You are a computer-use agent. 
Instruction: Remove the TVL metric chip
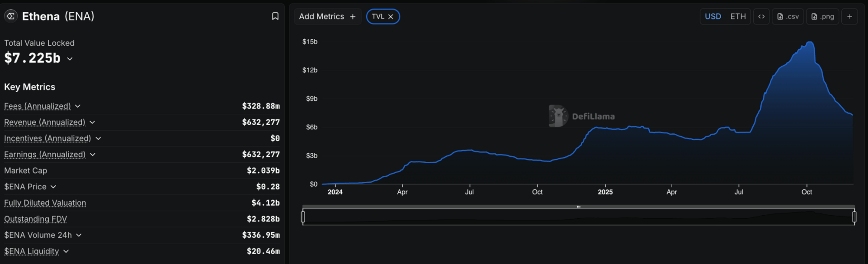coord(391,17)
